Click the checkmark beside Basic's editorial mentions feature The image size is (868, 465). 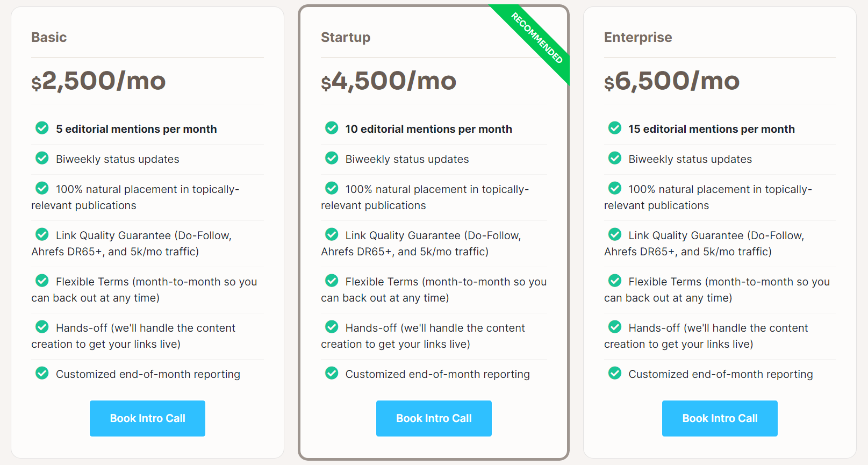pos(42,128)
